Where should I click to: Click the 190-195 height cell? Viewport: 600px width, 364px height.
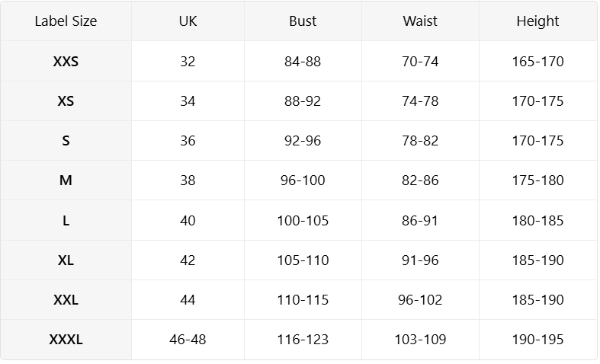point(537,340)
